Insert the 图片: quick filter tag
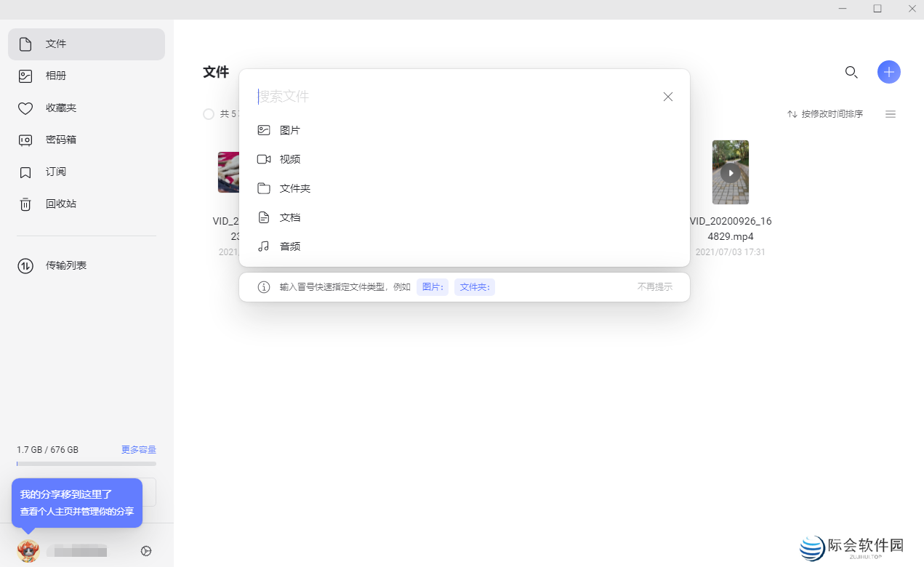Image resolution: width=924 pixels, height=567 pixels. (x=432, y=286)
